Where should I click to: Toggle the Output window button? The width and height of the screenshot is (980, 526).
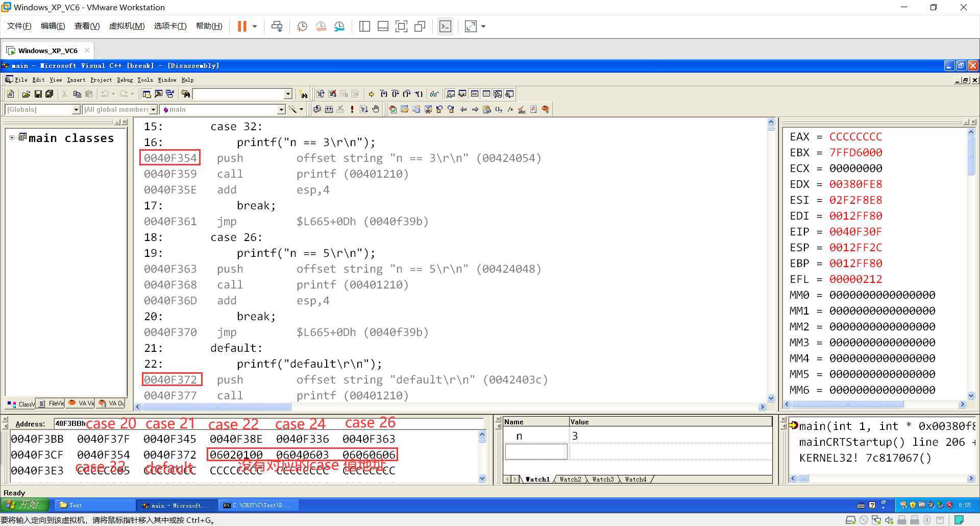pyautogui.click(x=158, y=94)
